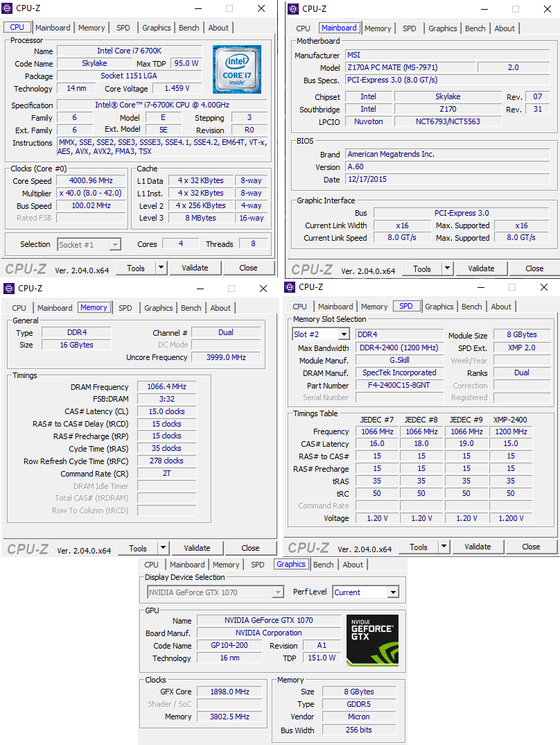Expand Tools arrow in the Mainboard window
The height and width of the screenshot is (745, 560).
[x=448, y=268]
